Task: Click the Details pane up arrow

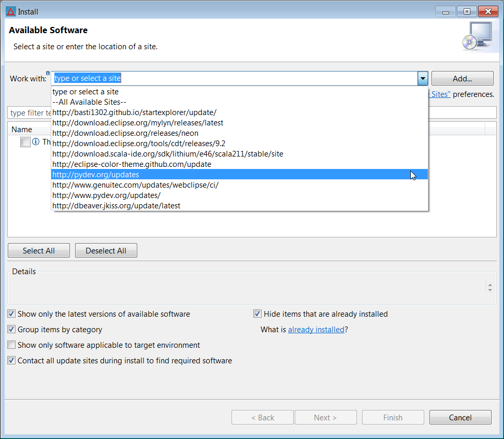Action: 490,285
